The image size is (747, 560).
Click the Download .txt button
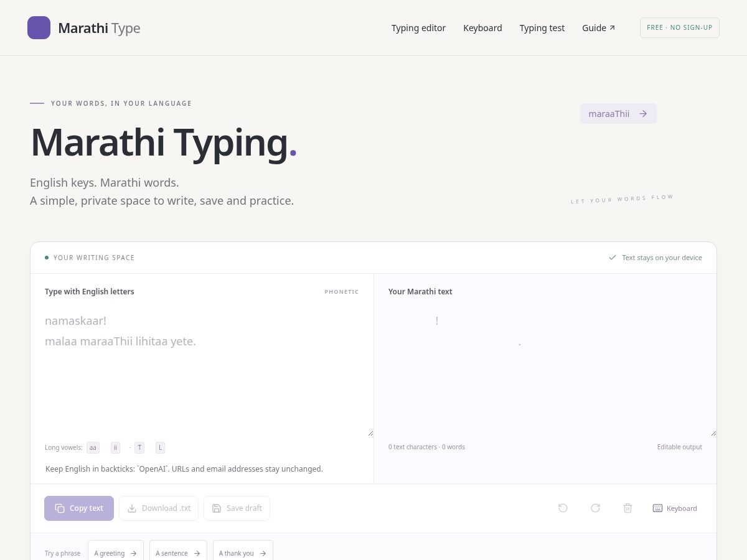159,508
